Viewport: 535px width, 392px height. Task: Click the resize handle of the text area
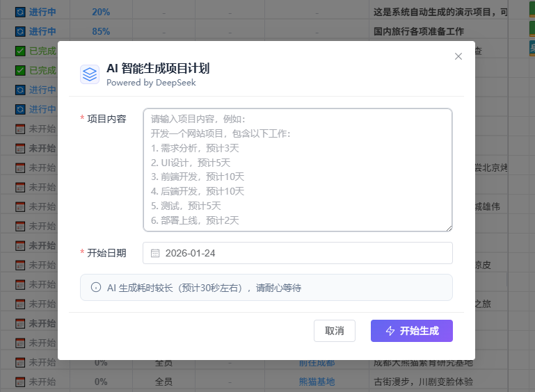pos(449,229)
